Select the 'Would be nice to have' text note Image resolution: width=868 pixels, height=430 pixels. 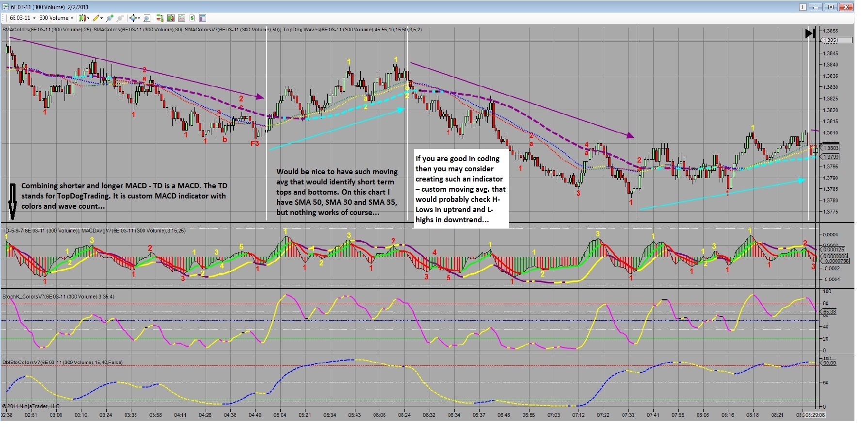[337, 192]
